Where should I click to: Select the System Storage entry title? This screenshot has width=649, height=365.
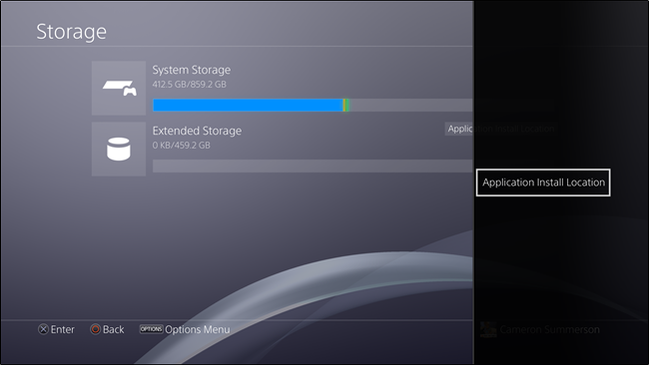tap(191, 70)
